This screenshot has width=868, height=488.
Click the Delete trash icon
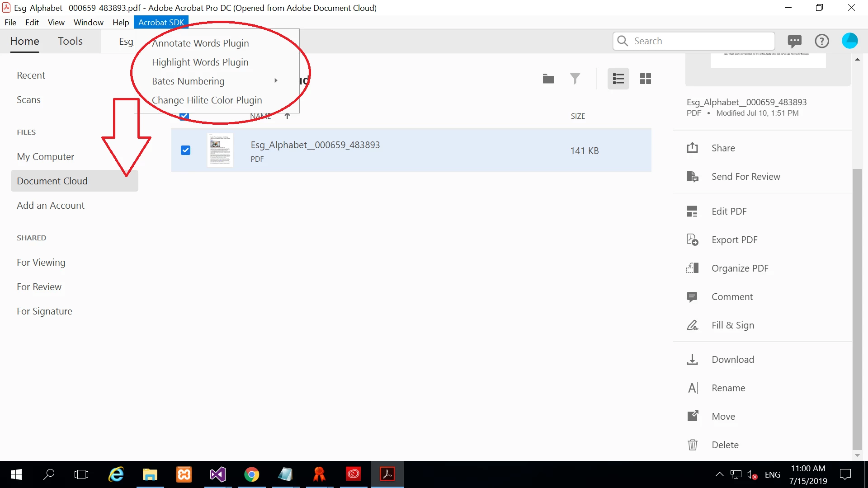[x=692, y=445]
